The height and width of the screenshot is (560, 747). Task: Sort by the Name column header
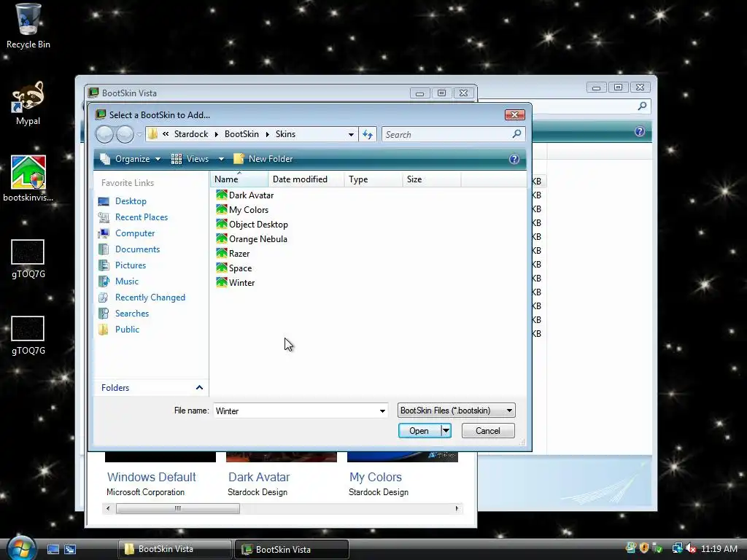239,179
